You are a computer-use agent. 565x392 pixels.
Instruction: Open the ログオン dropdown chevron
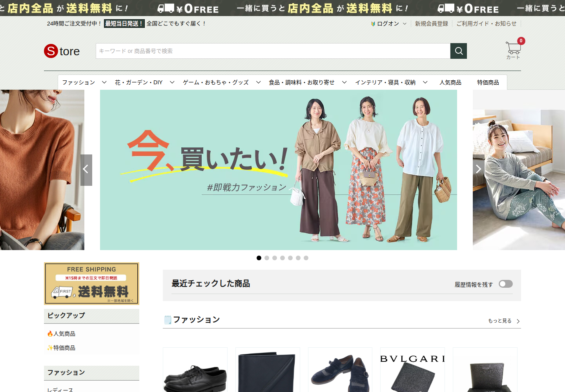pyautogui.click(x=405, y=24)
